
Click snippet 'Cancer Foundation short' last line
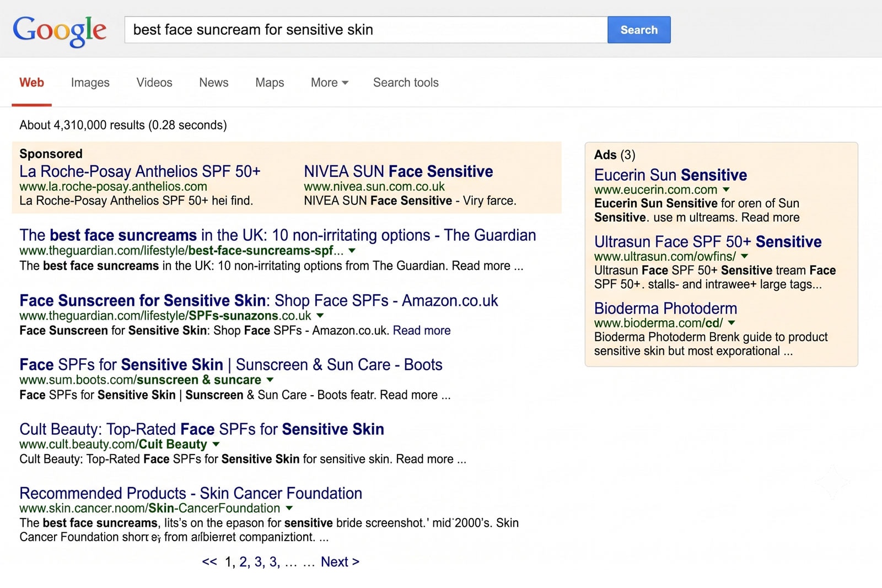[174, 537]
